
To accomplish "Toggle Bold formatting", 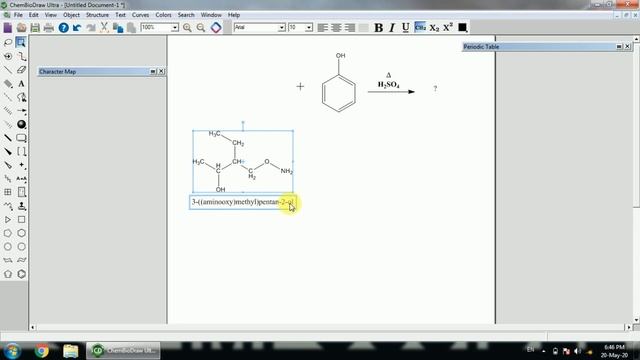I will (x=378, y=27).
